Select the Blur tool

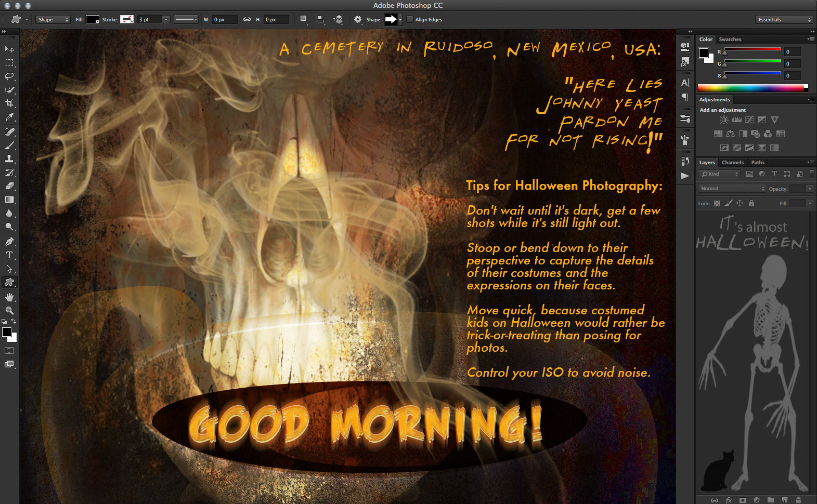tap(9, 213)
